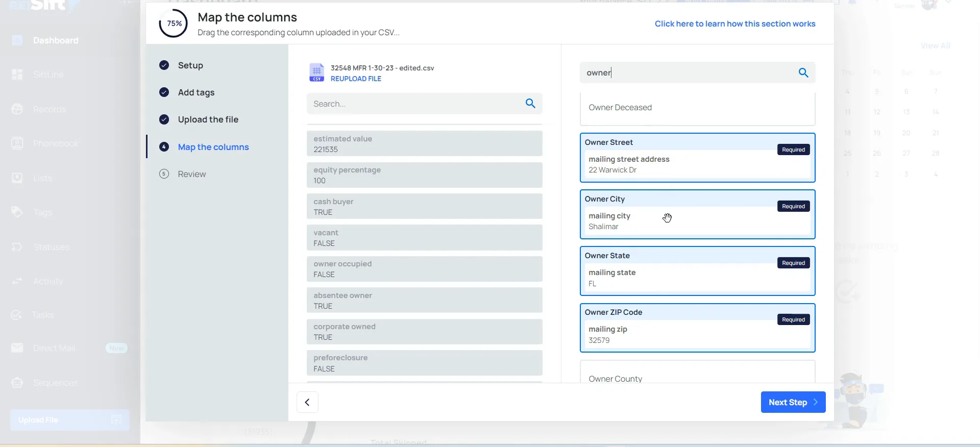Select the corporate owned column card
This screenshot has height=447, width=980.
(424, 332)
